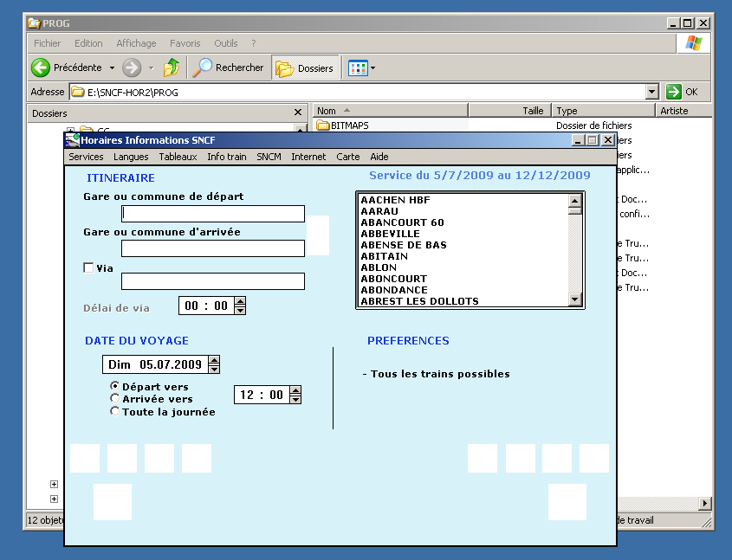
Task: Decrease the departure time 12:00
Action: pos(295,399)
